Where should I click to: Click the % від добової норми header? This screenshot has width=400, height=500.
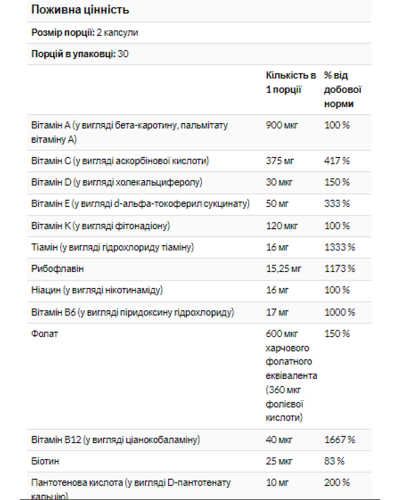point(343,89)
